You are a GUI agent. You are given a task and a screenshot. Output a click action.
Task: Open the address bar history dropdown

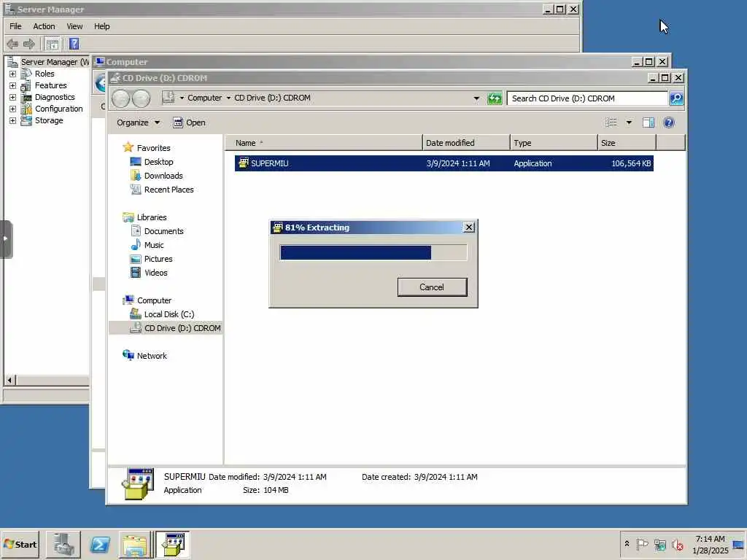(476, 98)
